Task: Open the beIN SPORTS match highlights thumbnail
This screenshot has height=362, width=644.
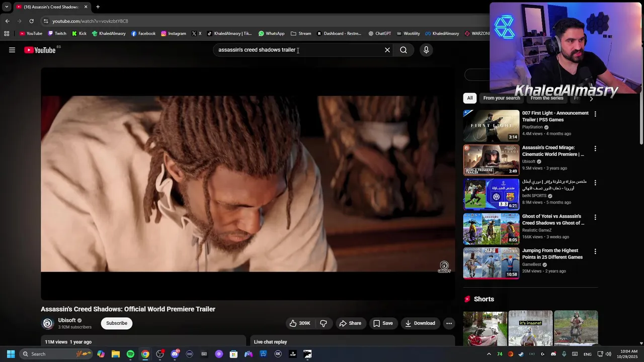Action: point(491,194)
